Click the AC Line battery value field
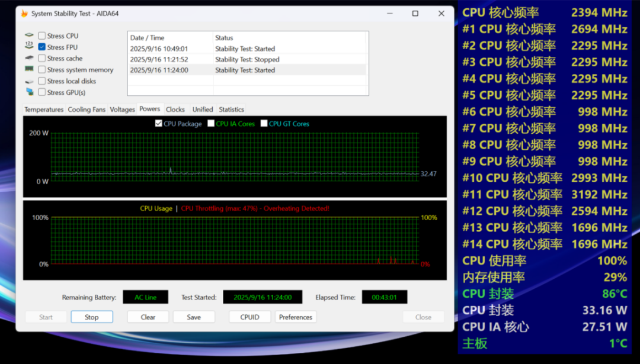Screen dimensions: 640x364 (145, 297)
